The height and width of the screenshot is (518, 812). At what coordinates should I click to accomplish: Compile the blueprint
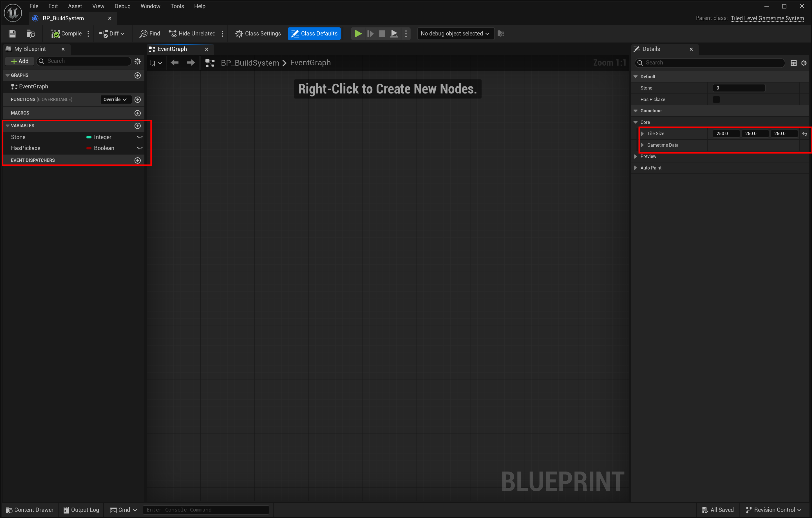(x=66, y=34)
